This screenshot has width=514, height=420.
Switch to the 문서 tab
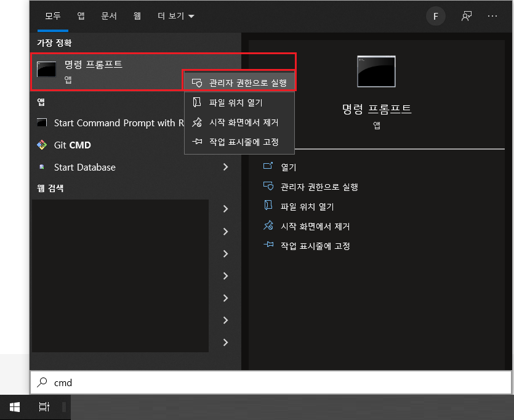[x=109, y=16]
